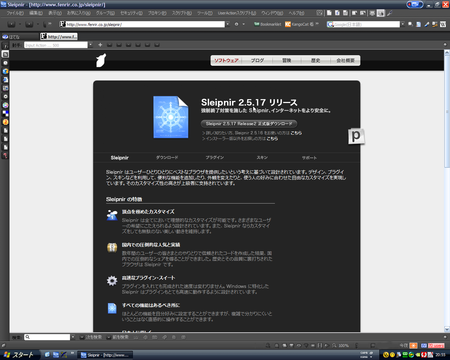Image resolution: width=450 pixels, height=360 pixels.
Task: Open the 編集 menu
Action: click(x=36, y=13)
